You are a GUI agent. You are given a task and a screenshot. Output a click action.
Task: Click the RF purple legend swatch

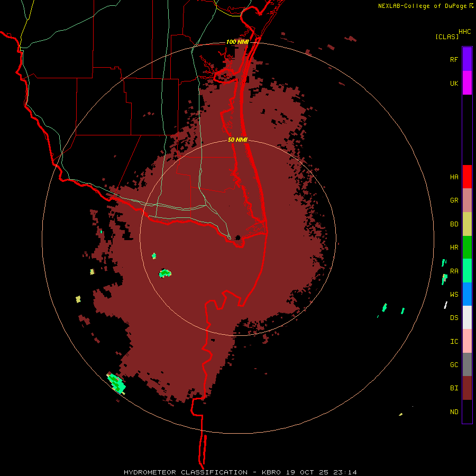tap(467, 59)
